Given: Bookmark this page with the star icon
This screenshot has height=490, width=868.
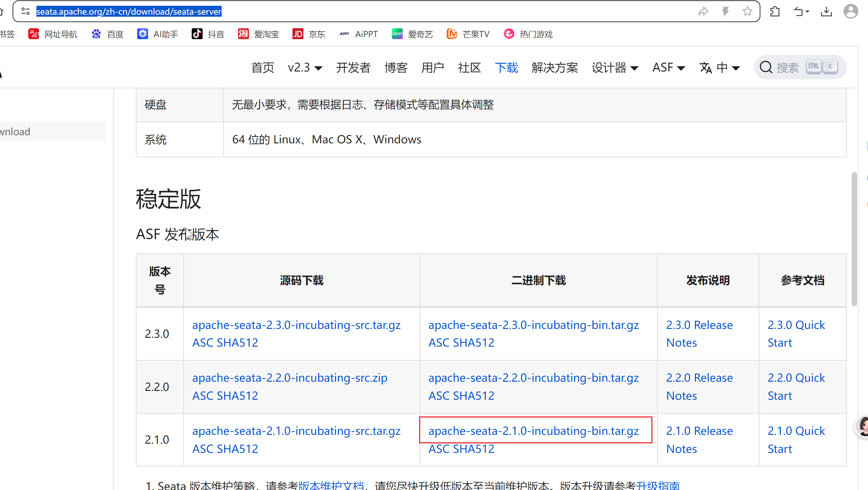Looking at the screenshot, I should (747, 12).
